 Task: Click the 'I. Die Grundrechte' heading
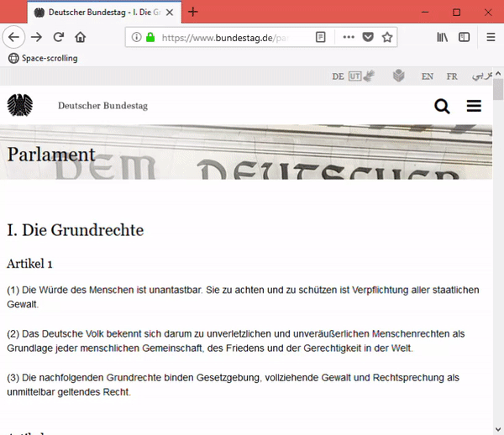(76, 230)
